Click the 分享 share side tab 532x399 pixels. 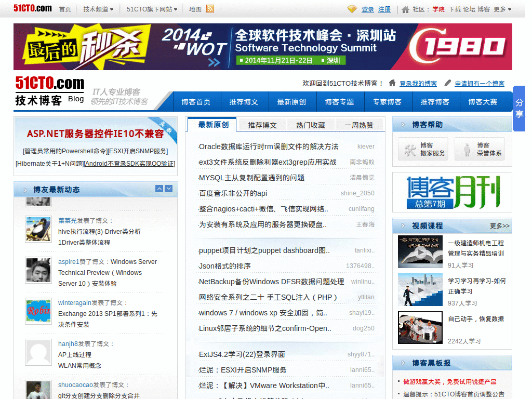click(519, 108)
